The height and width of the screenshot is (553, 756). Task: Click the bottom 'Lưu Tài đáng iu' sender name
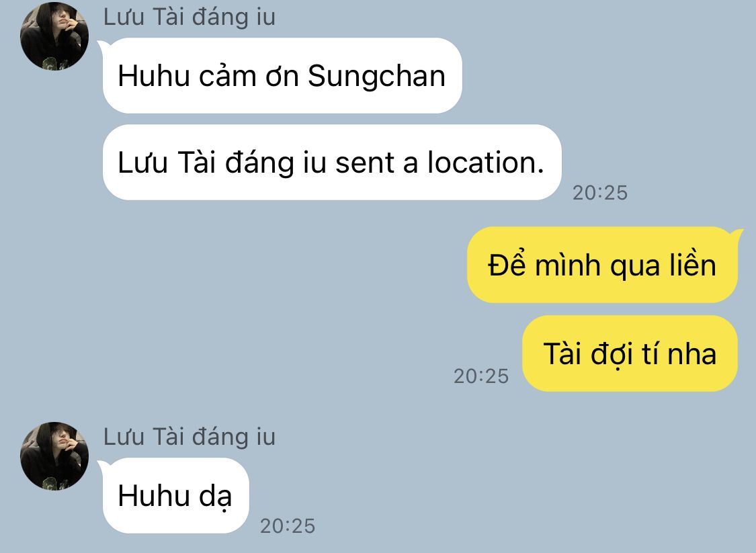(x=189, y=437)
